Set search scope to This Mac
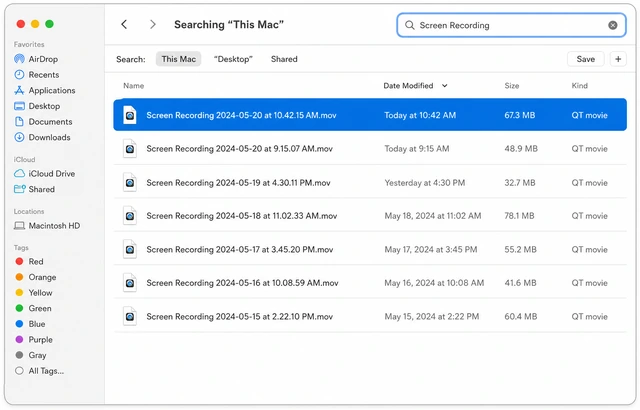Screen dimensions: 640x410 178,59
